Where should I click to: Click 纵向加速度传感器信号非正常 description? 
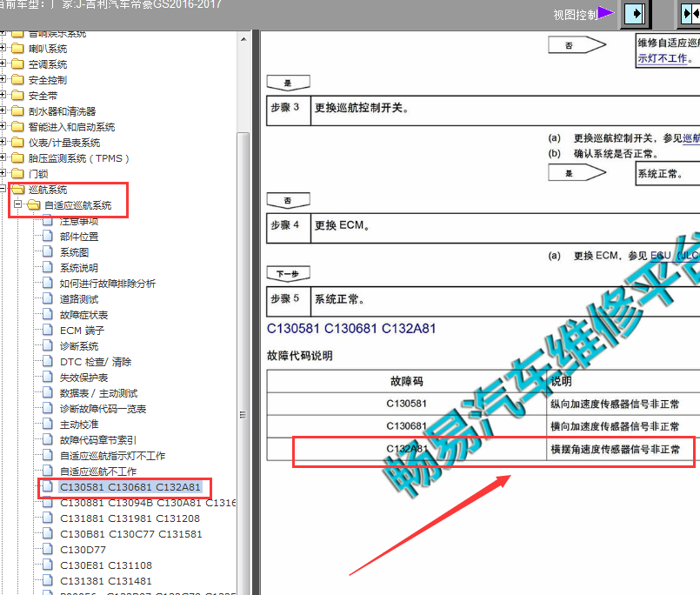point(615,404)
